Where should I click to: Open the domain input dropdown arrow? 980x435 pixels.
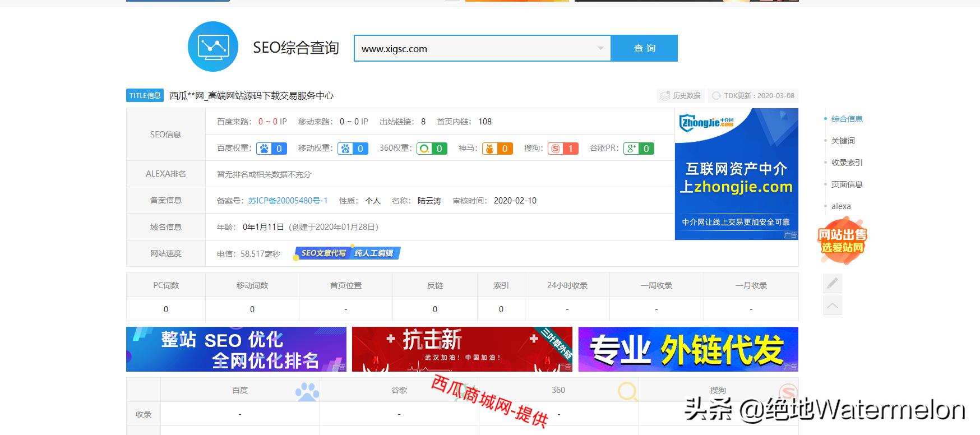pyautogui.click(x=600, y=48)
